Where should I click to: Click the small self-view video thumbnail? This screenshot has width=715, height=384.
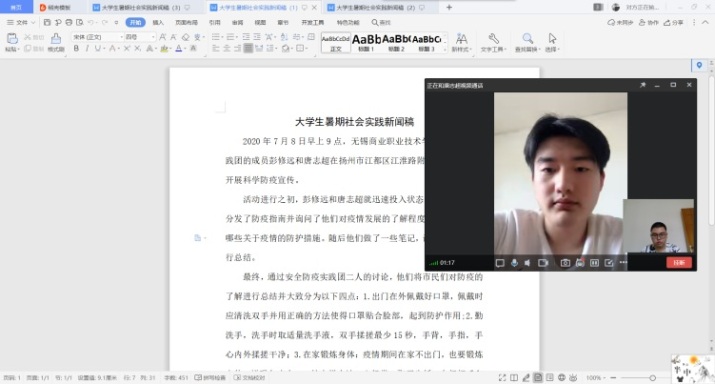coord(658,226)
